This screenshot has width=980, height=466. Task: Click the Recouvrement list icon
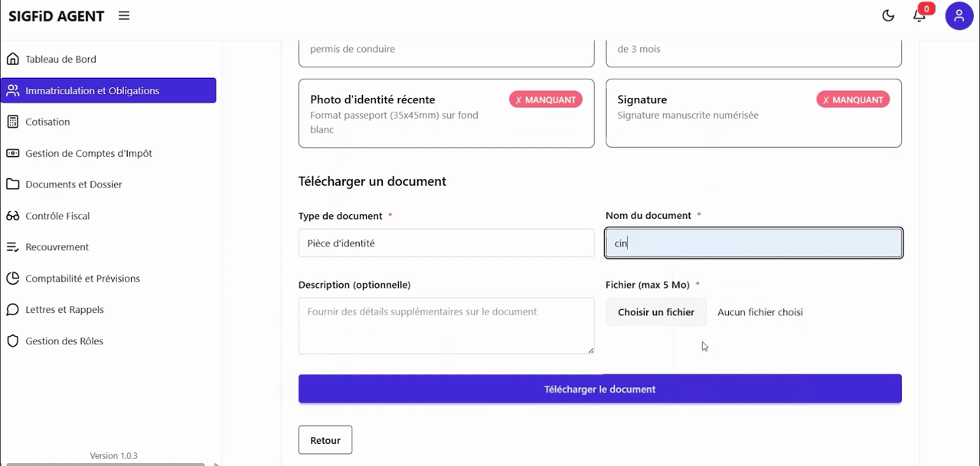click(13, 246)
